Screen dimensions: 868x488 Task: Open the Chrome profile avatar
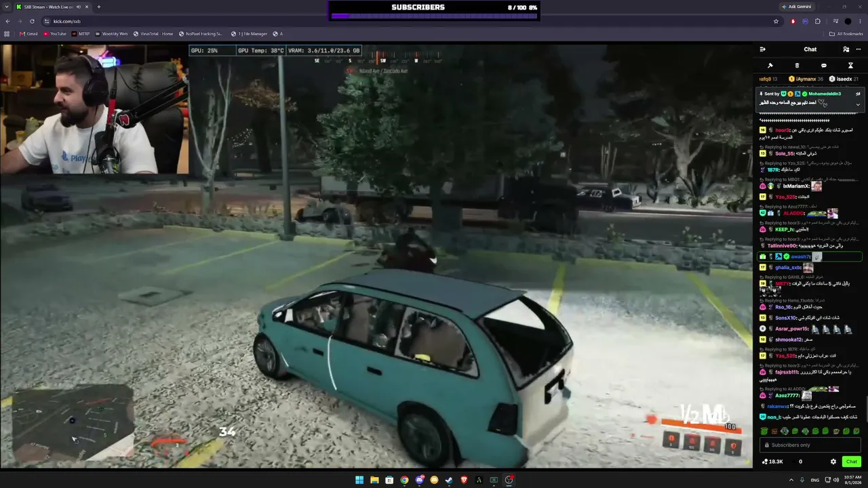(x=848, y=21)
